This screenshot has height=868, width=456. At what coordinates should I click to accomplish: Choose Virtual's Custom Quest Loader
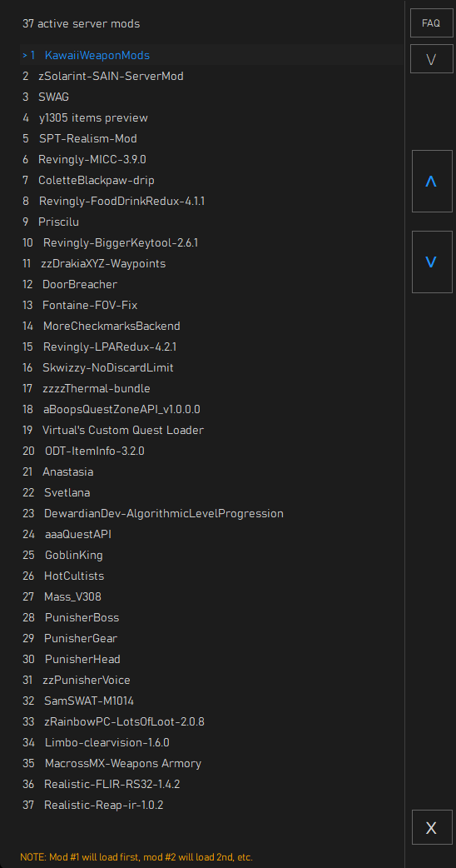212,430
